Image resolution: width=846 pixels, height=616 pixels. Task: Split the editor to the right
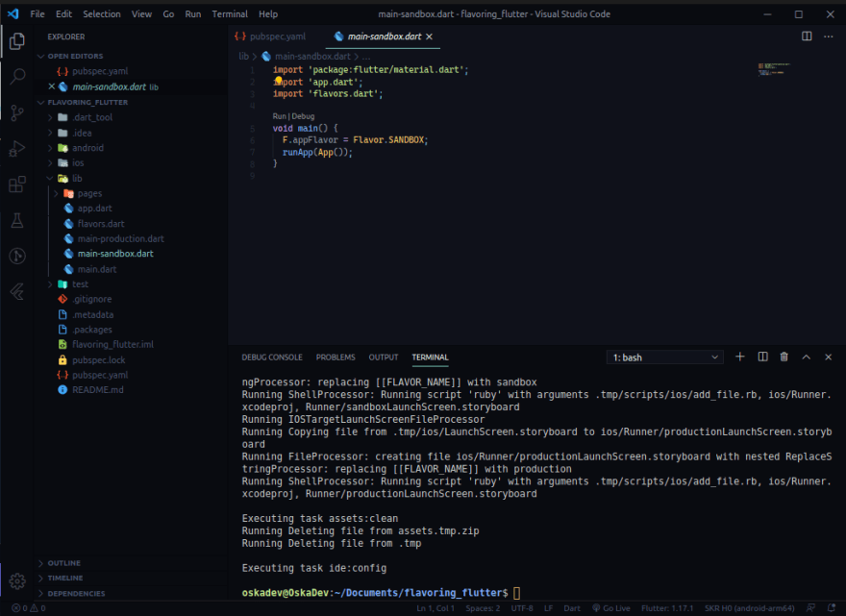pyautogui.click(x=807, y=37)
